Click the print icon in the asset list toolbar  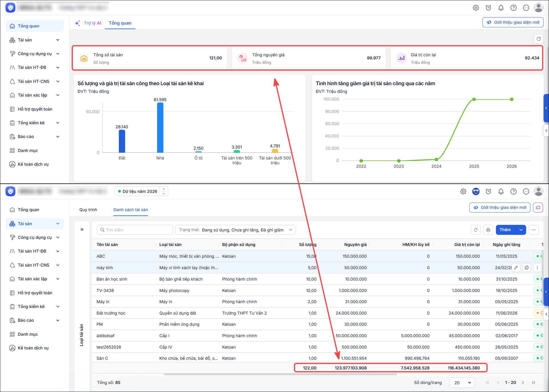(488, 230)
